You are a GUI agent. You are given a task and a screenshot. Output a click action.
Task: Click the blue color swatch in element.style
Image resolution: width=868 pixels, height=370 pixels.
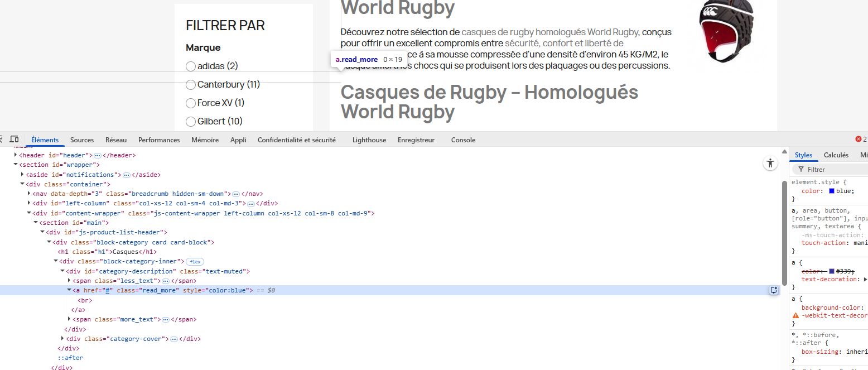[x=832, y=191]
